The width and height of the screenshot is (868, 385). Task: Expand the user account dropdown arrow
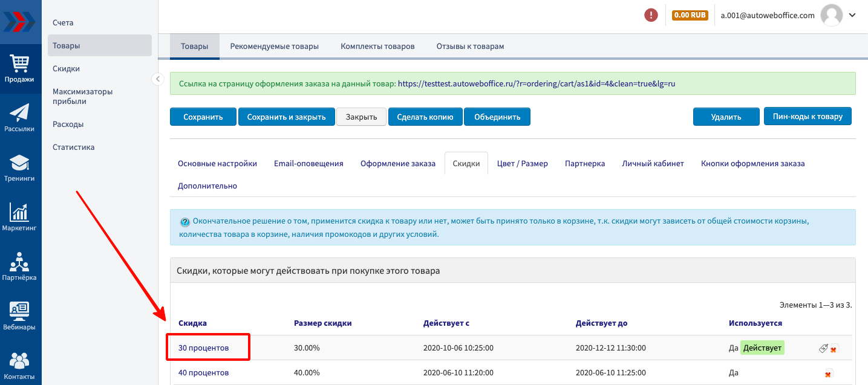(x=852, y=15)
